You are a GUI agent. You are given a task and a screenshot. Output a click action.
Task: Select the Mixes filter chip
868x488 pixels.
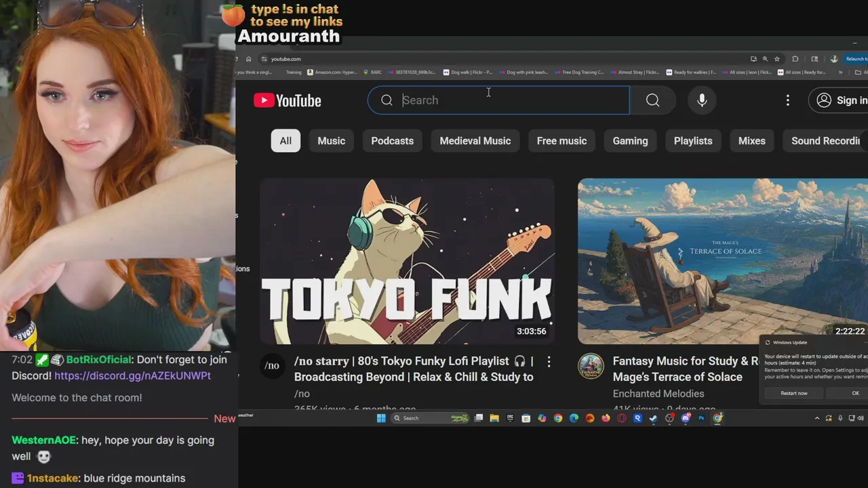tap(751, 141)
